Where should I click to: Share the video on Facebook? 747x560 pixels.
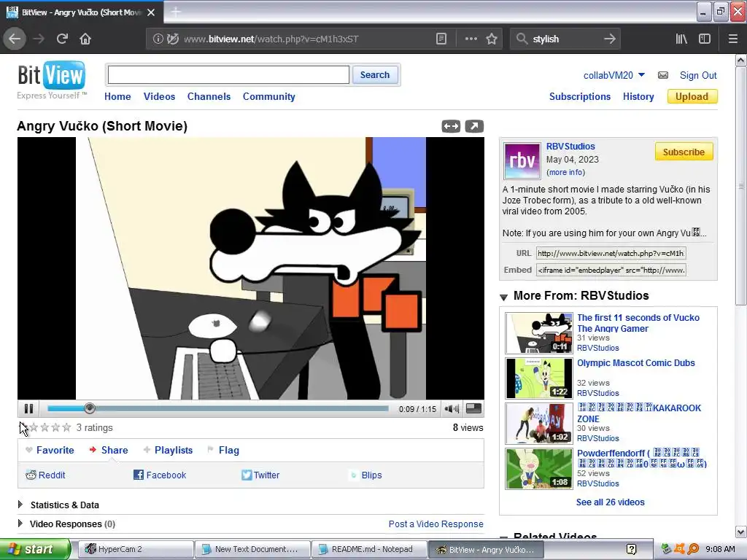160,475
